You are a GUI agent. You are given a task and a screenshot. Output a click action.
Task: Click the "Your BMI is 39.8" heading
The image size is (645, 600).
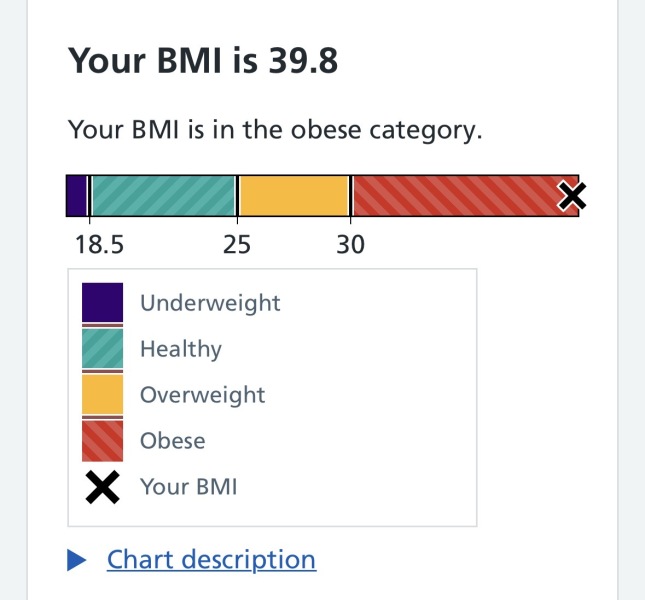[x=203, y=62]
